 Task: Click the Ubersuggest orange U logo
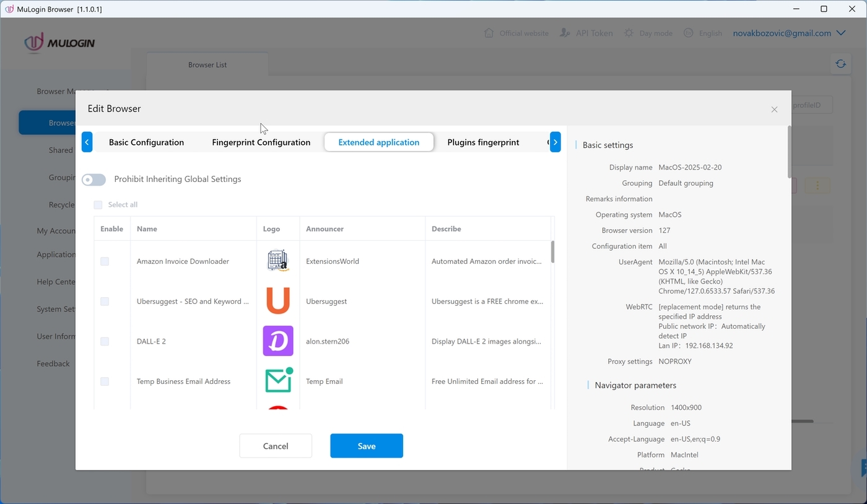(278, 301)
